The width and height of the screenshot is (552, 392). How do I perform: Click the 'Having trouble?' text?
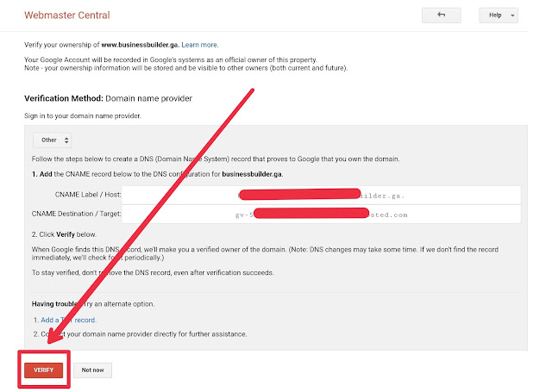pos(55,304)
